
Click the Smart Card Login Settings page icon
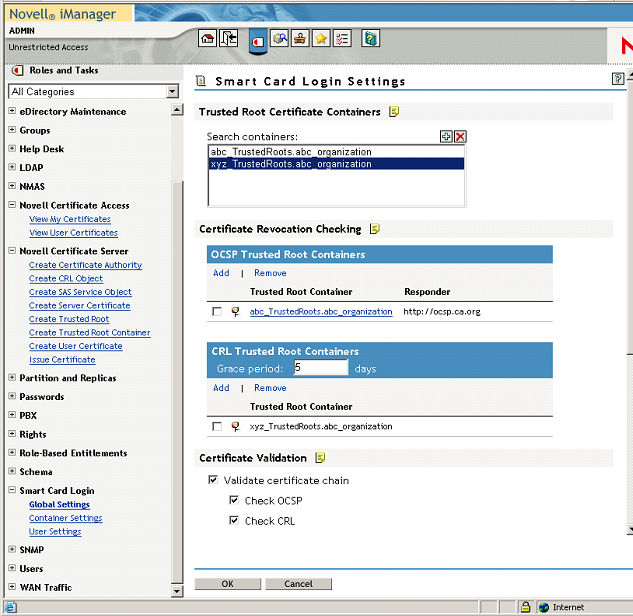coord(201,81)
